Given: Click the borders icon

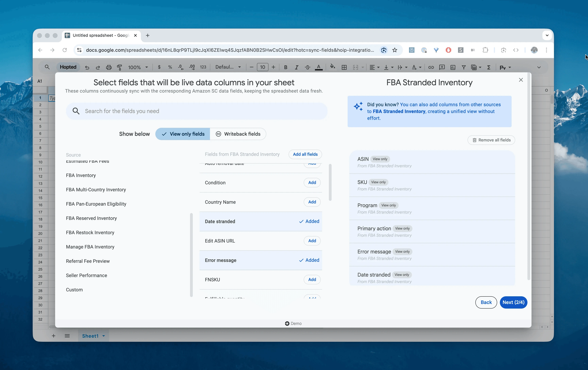Looking at the screenshot, I should pyautogui.click(x=344, y=67).
